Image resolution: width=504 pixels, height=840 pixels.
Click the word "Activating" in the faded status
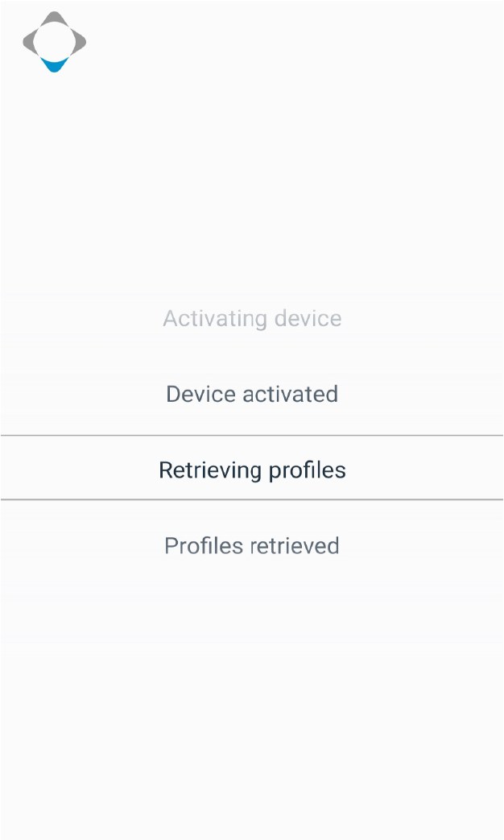pos(215,319)
